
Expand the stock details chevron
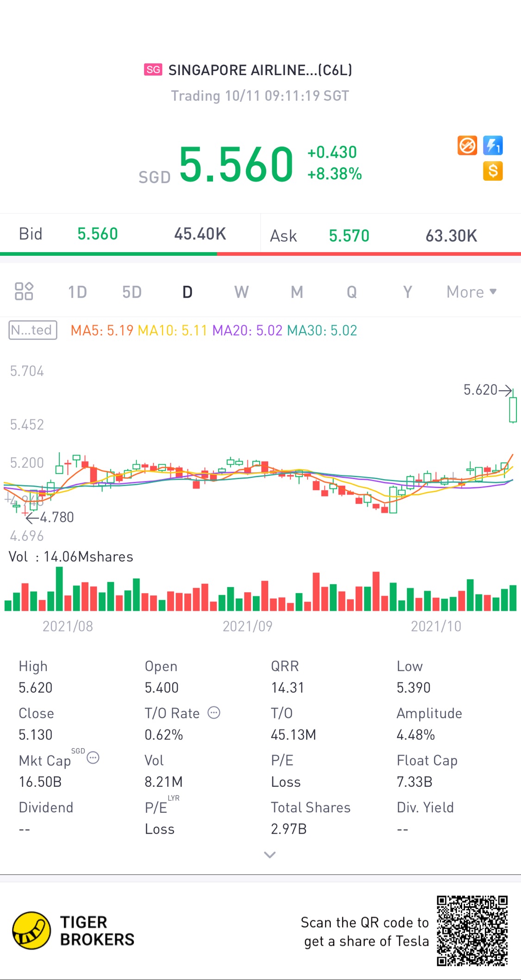point(270,855)
